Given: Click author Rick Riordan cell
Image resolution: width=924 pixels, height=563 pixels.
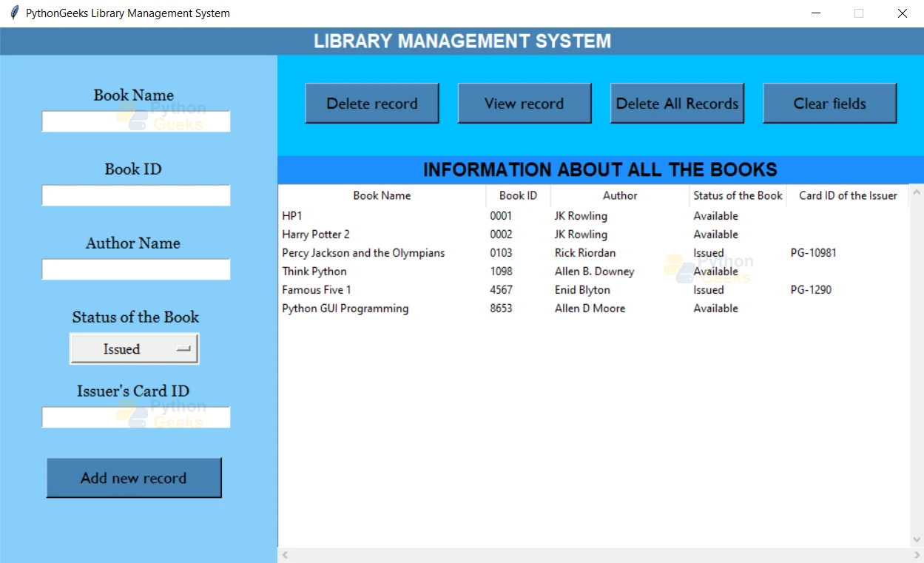Looking at the screenshot, I should [x=585, y=253].
